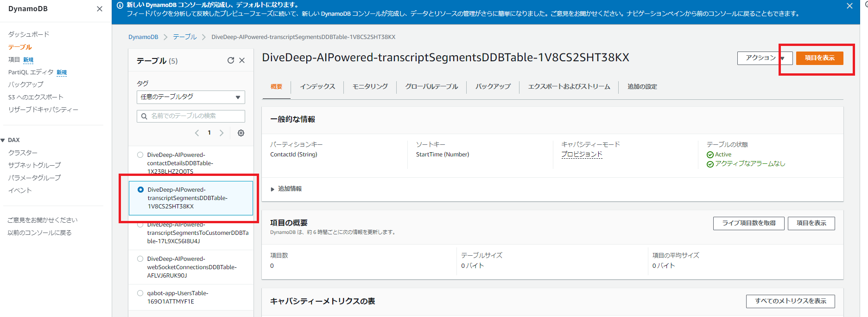868x317 pixels.
Task: Click the プロビジョンド capacity mode link
Action: pos(582,155)
